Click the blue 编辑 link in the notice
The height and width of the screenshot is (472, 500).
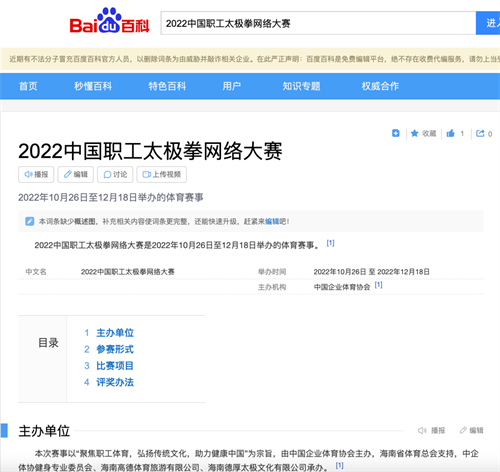point(272,221)
